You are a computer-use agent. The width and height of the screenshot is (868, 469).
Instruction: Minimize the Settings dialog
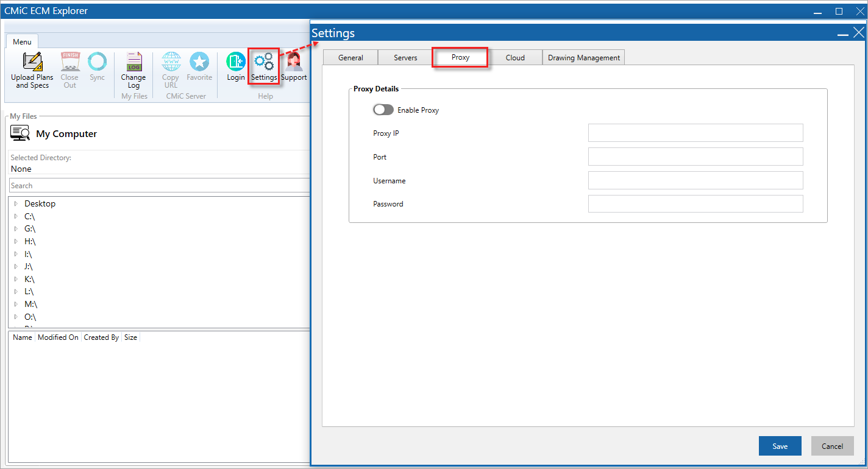(x=843, y=33)
